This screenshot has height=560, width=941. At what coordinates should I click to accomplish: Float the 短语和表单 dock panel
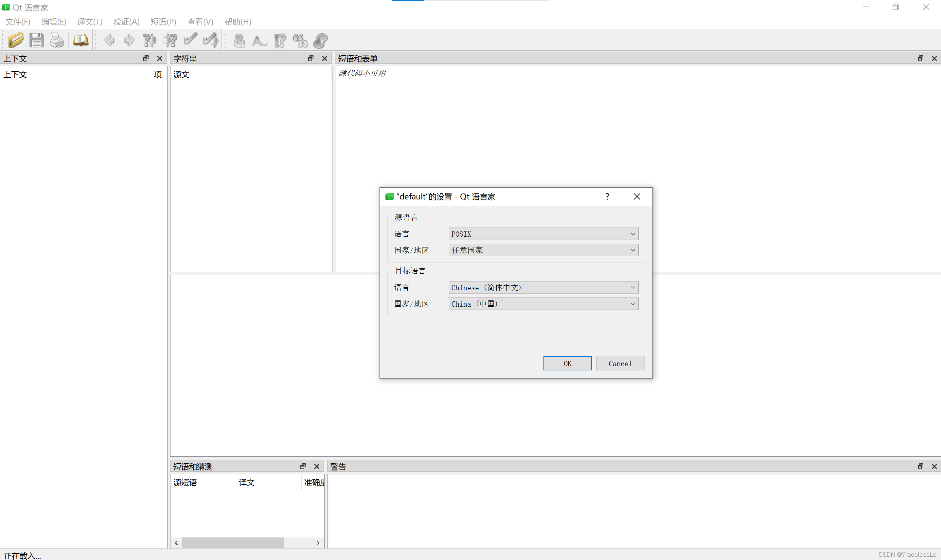click(x=921, y=59)
